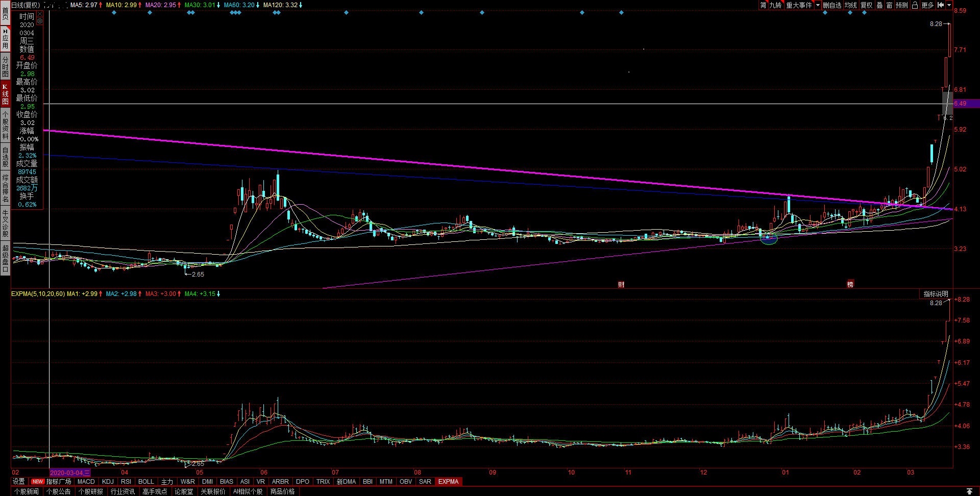Click 删自选 to remove from watchlist
Screen dimensions: 980x496
pos(832,5)
